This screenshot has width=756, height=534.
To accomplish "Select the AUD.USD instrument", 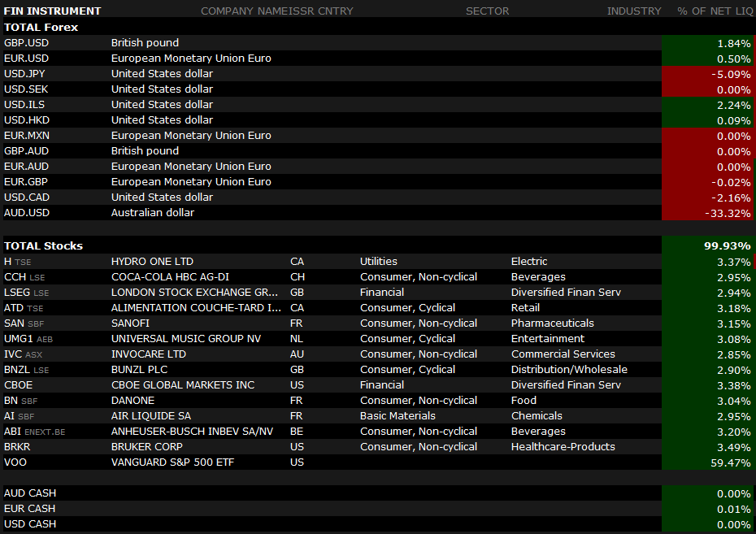I will 27,212.
